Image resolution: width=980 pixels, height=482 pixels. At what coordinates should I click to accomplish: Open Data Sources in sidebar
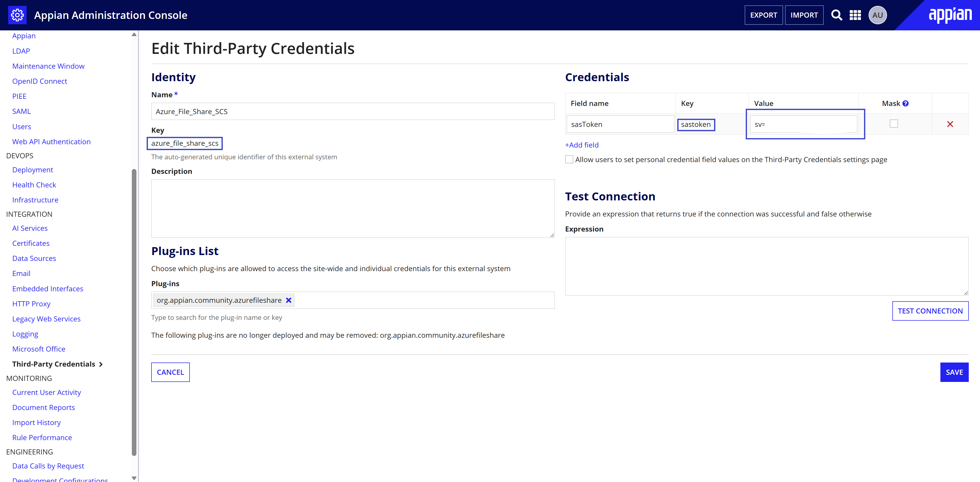[34, 258]
